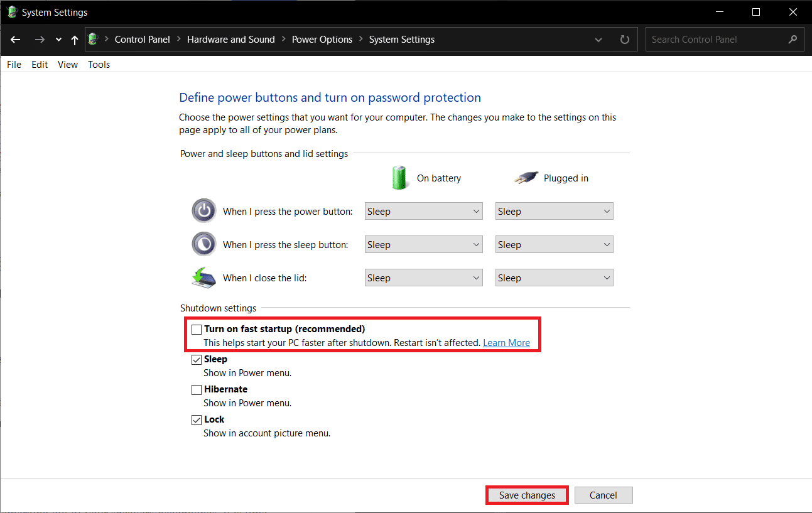
Task: Check the Hibernate checkbox
Action: click(197, 390)
